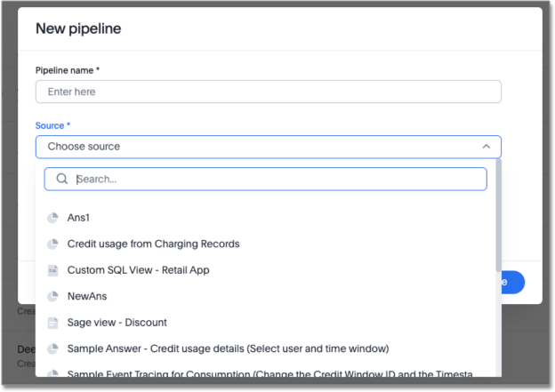Focus the Pipeline name input field
The height and width of the screenshot is (392, 555).
point(268,92)
